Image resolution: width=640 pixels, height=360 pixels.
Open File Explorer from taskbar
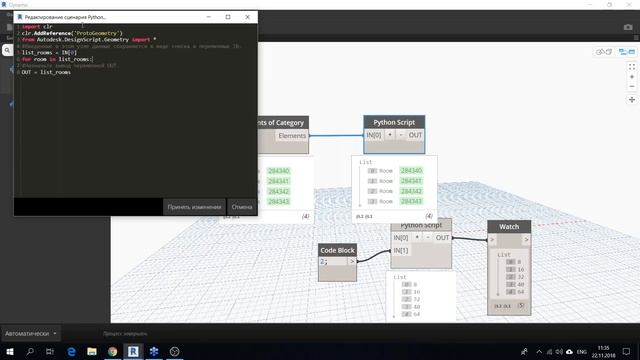click(92, 351)
